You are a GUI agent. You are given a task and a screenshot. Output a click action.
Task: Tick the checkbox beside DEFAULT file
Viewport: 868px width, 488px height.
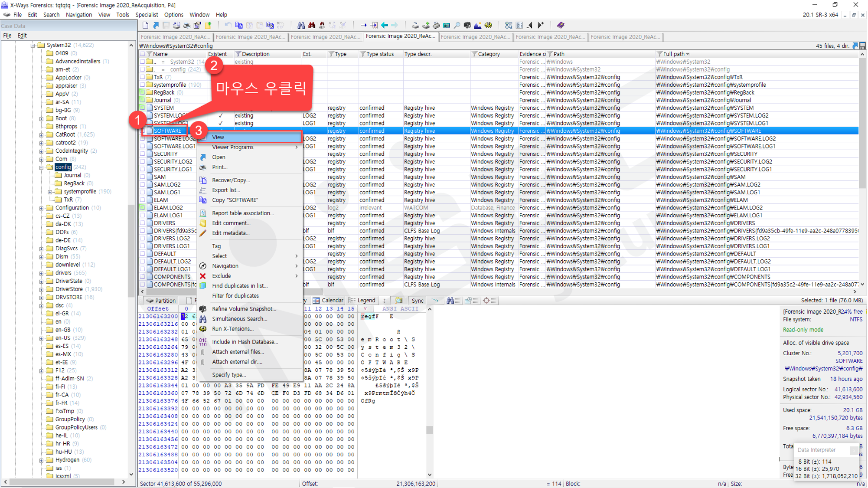click(x=143, y=254)
